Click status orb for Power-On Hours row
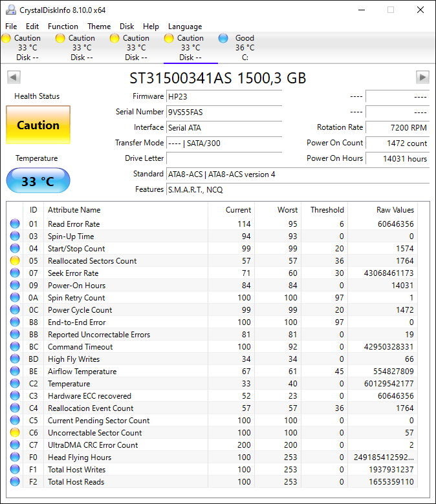Viewport: 436px width, 504px height. pos(15,285)
